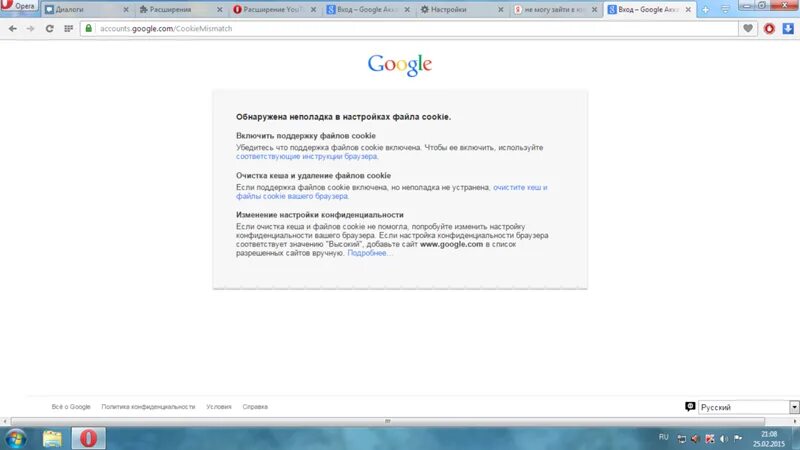Close the Расширения tab
Image resolution: width=800 pixels, height=450 pixels.
(x=220, y=10)
